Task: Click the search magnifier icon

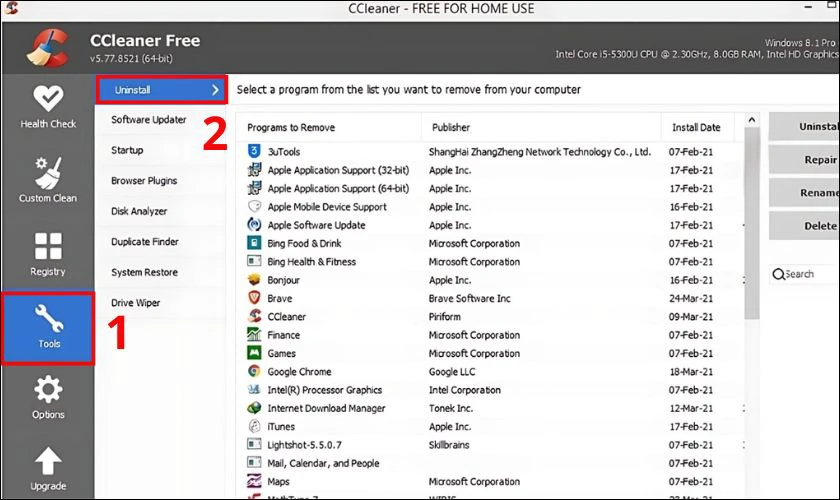Action: [778, 274]
